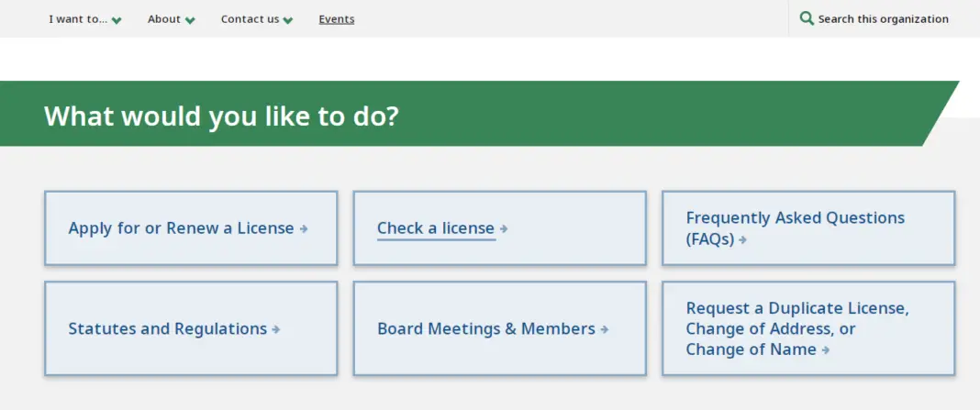The image size is (980, 410).
Task: Click arrow icon next to Check a license
Action: (x=504, y=229)
